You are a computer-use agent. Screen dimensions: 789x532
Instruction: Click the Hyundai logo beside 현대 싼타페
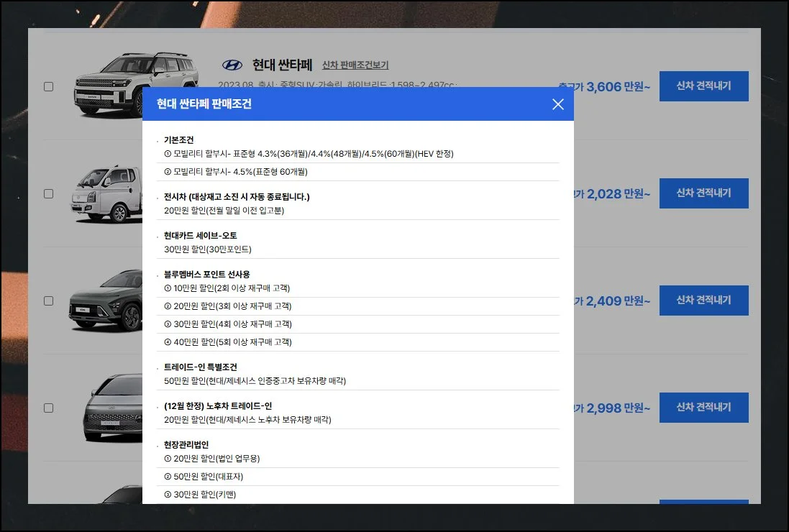(232, 65)
